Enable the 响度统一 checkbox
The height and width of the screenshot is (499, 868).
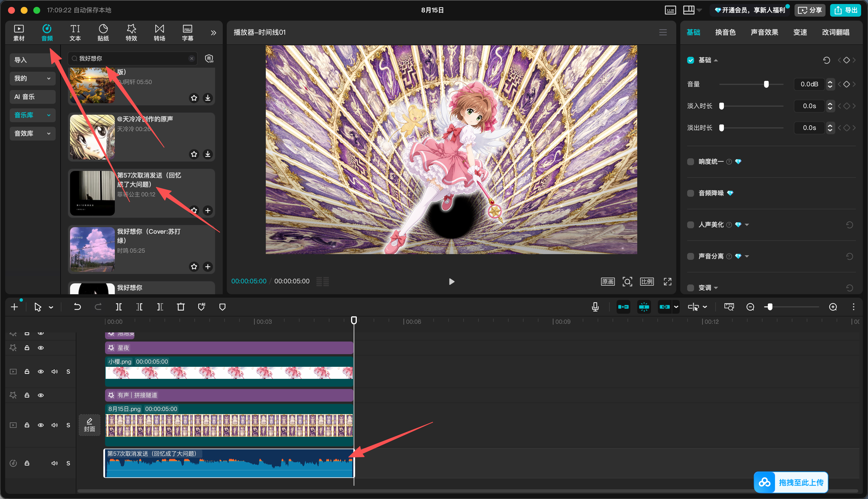click(x=691, y=161)
